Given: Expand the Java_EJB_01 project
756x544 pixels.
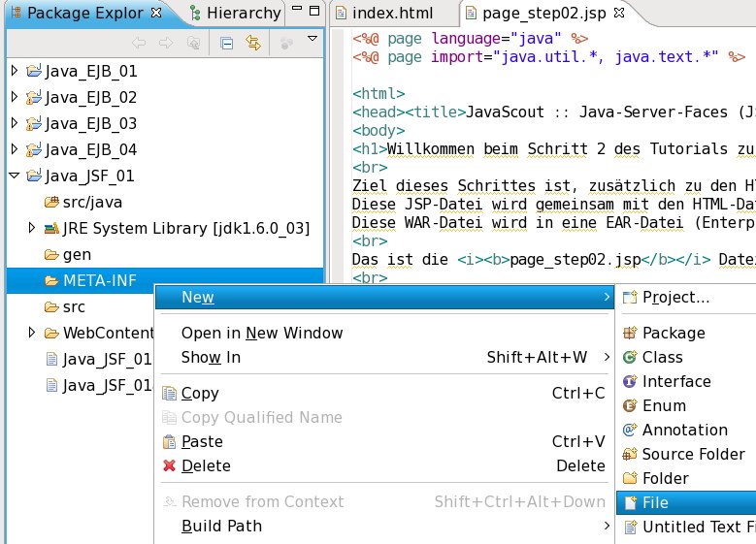Looking at the screenshot, I should click(14, 72).
